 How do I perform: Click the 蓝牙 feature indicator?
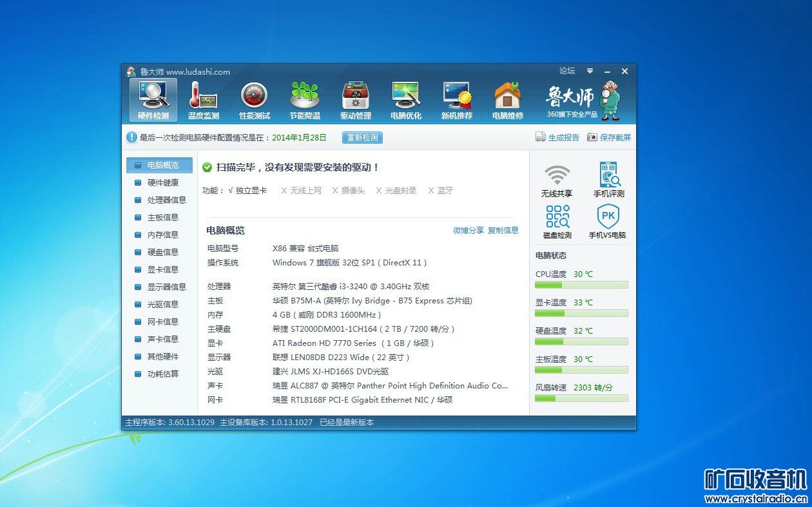pos(441,191)
